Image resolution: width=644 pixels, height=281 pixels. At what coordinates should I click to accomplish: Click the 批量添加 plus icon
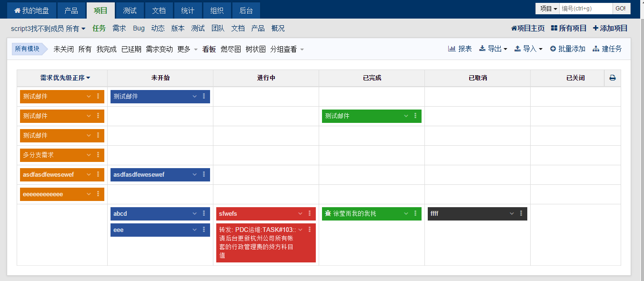pos(553,49)
